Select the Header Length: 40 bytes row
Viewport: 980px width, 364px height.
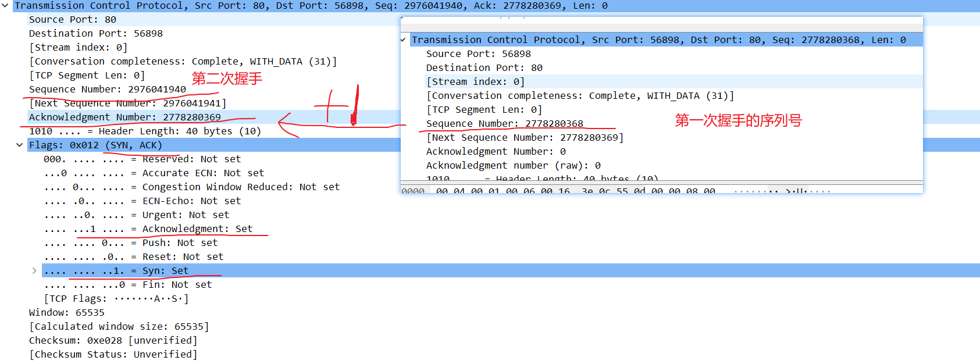tap(145, 131)
